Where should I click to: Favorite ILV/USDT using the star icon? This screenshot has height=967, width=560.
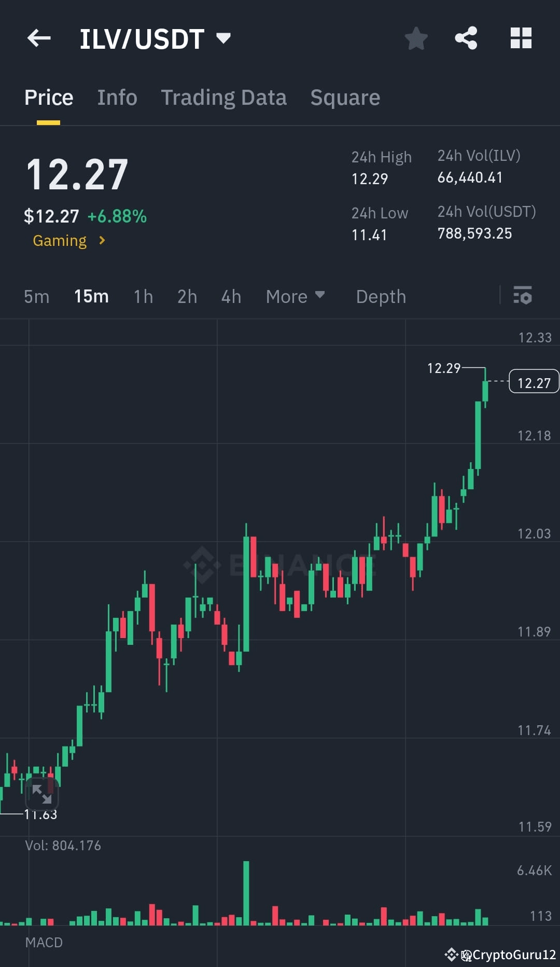tap(416, 38)
